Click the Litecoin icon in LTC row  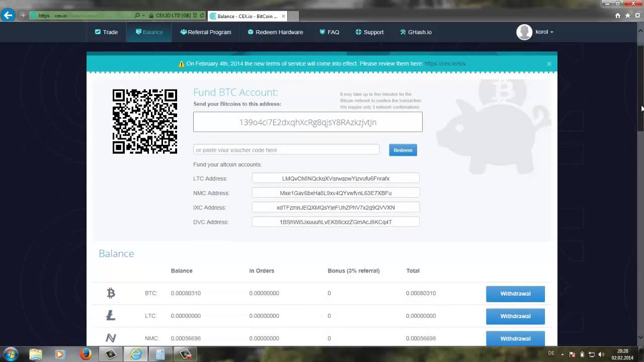click(111, 316)
